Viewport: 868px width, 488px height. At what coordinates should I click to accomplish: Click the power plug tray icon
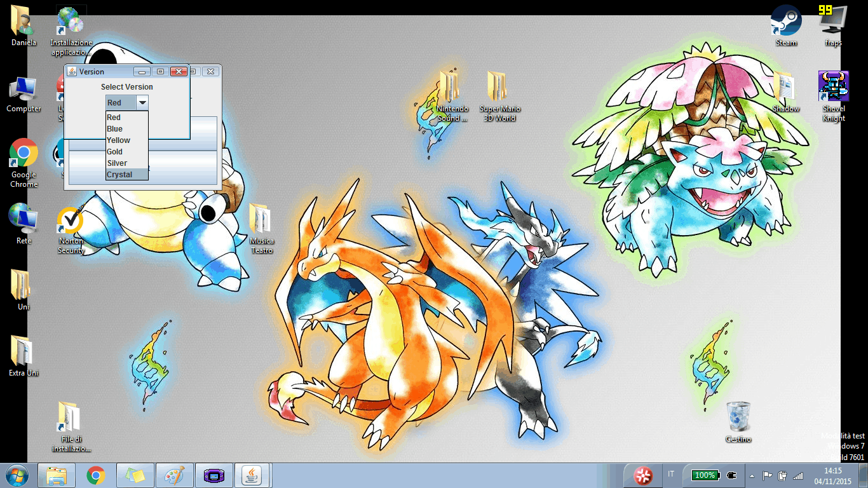tap(731, 475)
